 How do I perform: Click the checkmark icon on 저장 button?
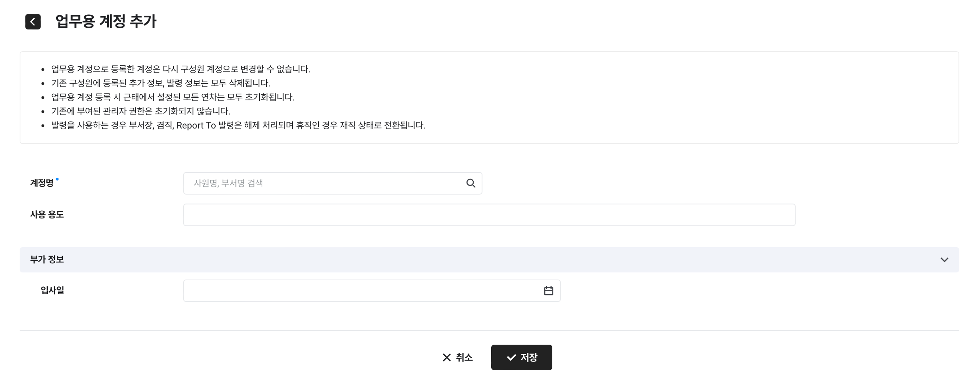coord(511,357)
